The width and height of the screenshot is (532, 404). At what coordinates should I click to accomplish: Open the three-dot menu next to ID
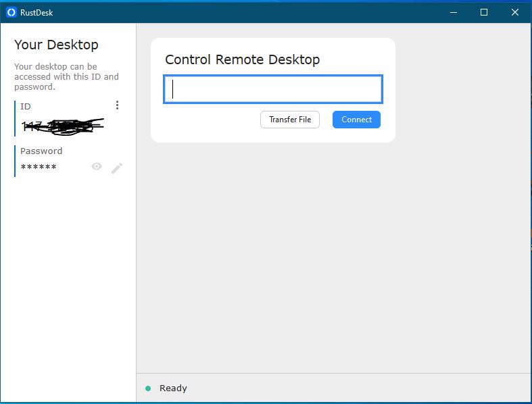click(117, 105)
